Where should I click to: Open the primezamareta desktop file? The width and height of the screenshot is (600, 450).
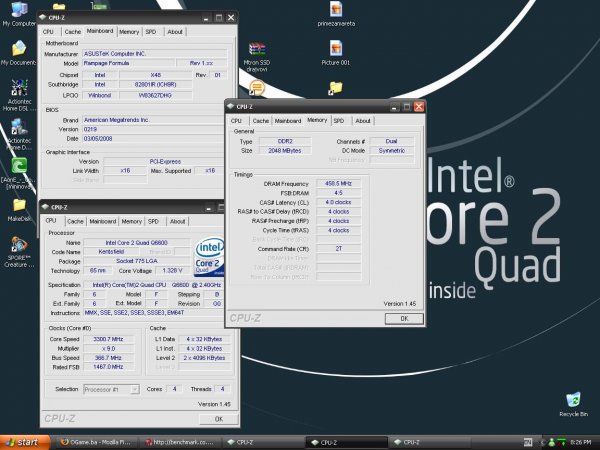tap(337, 9)
